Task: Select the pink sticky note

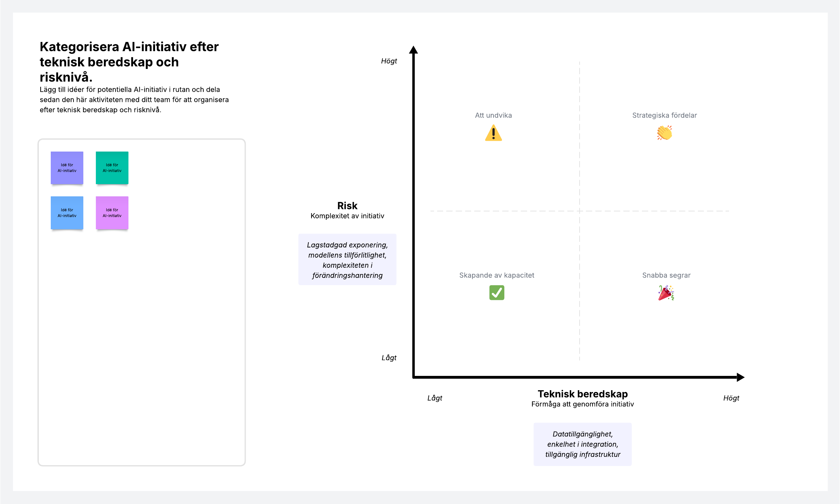Action: click(x=112, y=213)
